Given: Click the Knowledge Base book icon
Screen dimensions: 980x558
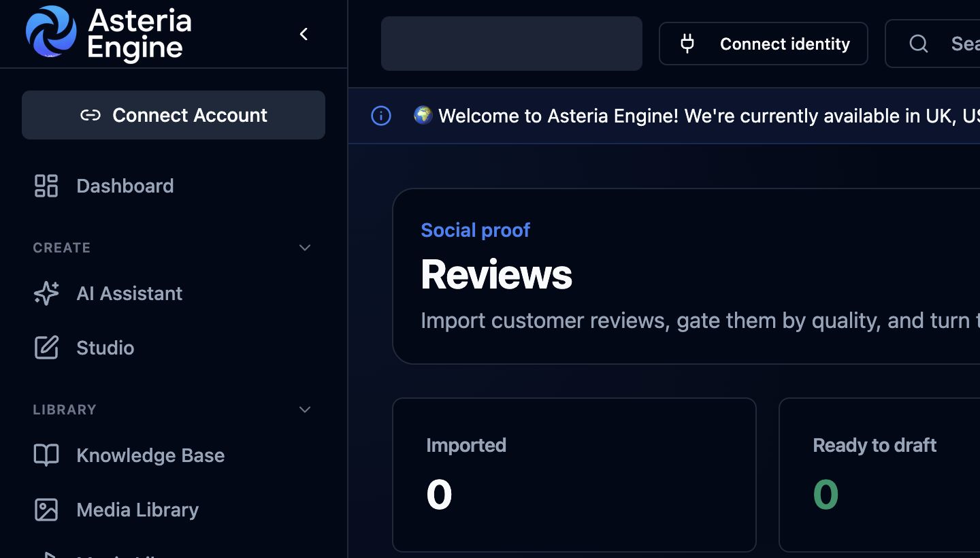Looking at the screenshot, I should (46, 455).
